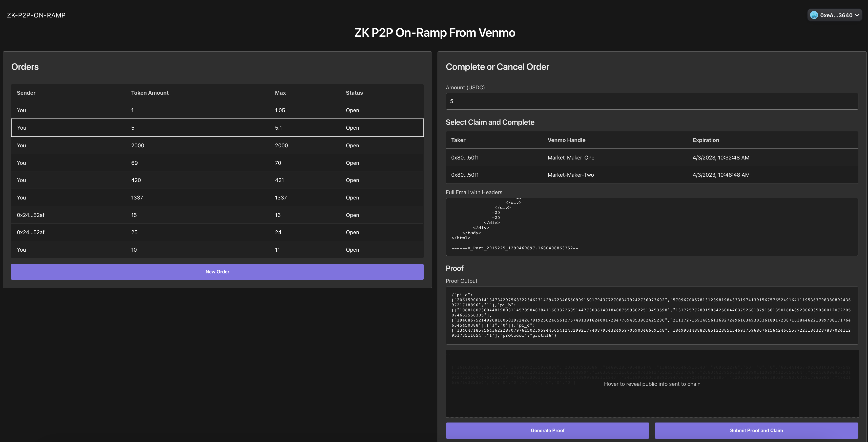Screen dimensions: 868x442
Task: Select the 10 token order row
Action: (217, 250)
